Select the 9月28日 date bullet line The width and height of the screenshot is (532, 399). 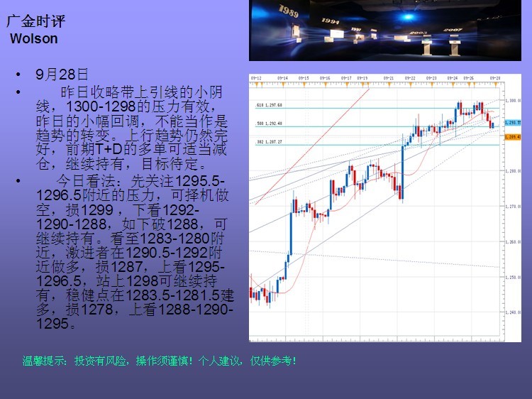(62, 75)
